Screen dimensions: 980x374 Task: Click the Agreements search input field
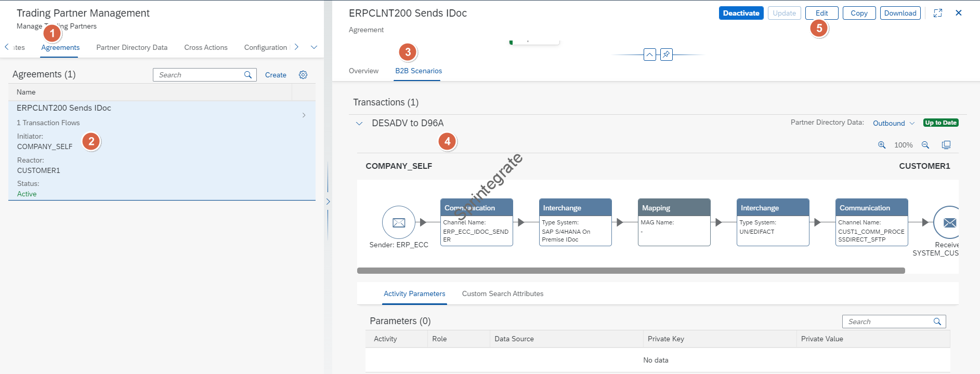pyautogui.click(x=198, y=75)
